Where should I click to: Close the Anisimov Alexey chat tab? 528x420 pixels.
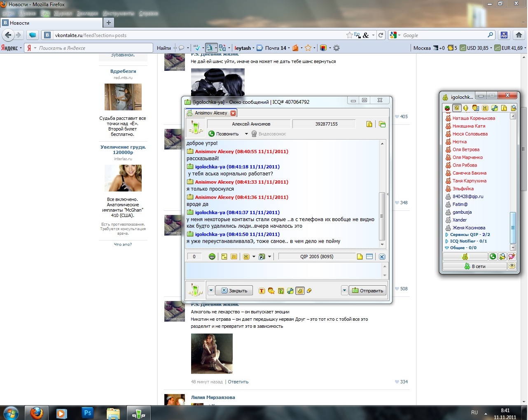(233, 113)
